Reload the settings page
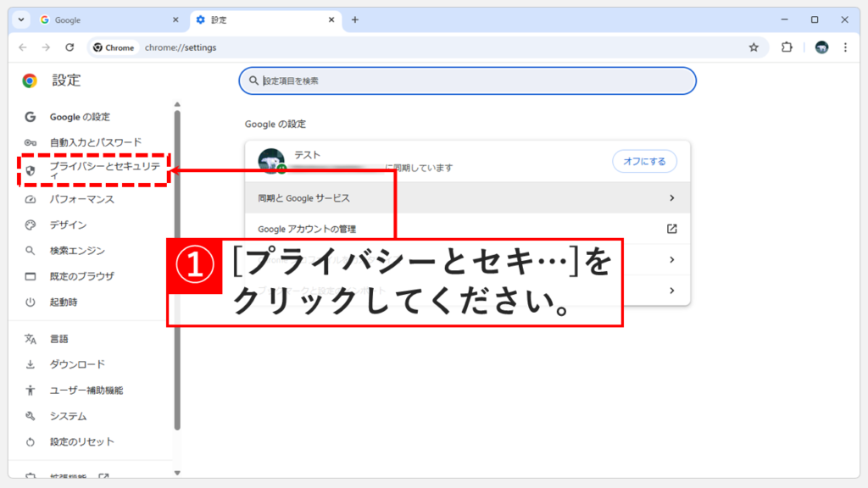Screen dimensions: 868x488 click(70, 47)
